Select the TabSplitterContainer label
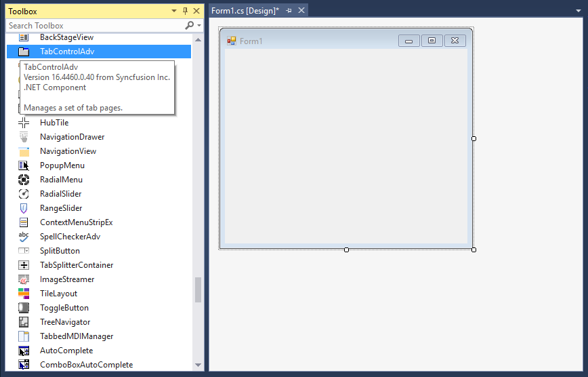588x377 pixels. [x=77, y=265]
